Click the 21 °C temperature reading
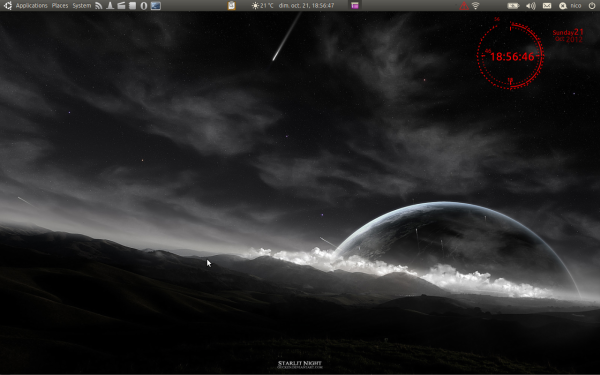Screen dimensions: 600x375 [267, 5]
